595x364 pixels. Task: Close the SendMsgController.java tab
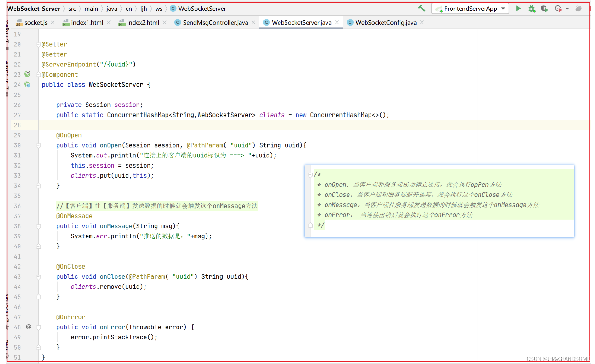tap(253, 22)
